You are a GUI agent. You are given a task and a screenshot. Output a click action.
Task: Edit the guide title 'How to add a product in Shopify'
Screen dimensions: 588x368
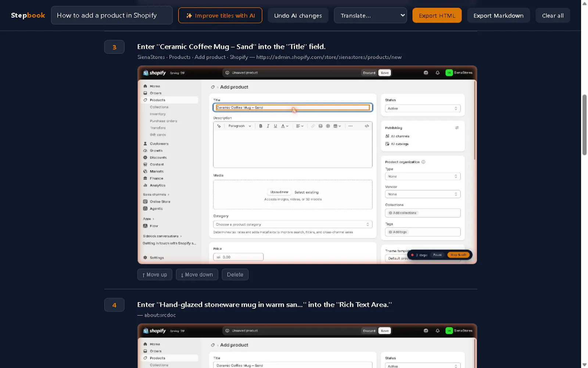coord(112,15)
